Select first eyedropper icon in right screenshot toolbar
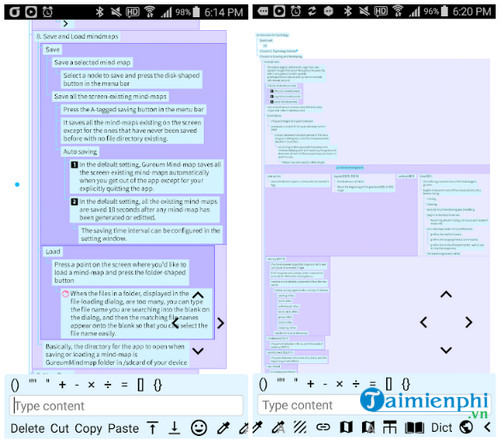The width and height of the screenshot is (500, 443). point(258,427)
